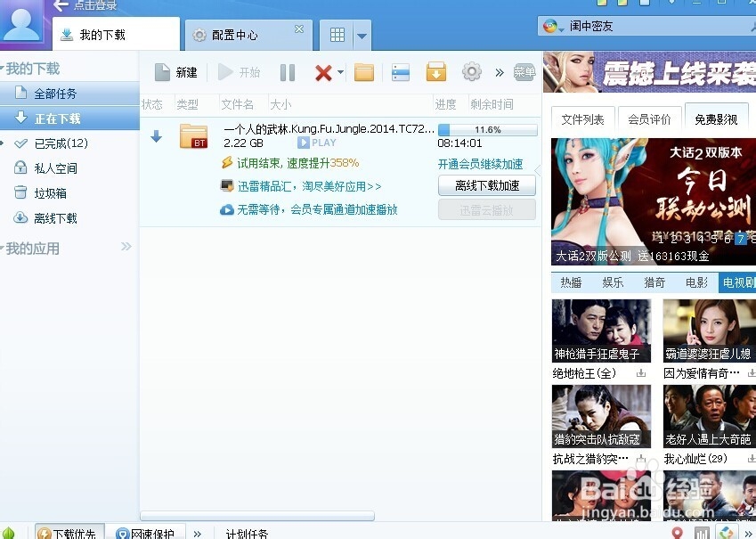Click the 大话2双版本 banner image
The height and width of the screenshot is (539, 756).
point(654,201)
